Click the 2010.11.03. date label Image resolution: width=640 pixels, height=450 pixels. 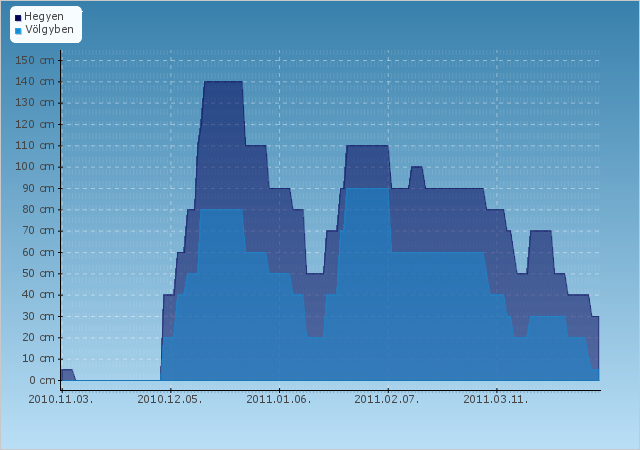click(61, 399)
